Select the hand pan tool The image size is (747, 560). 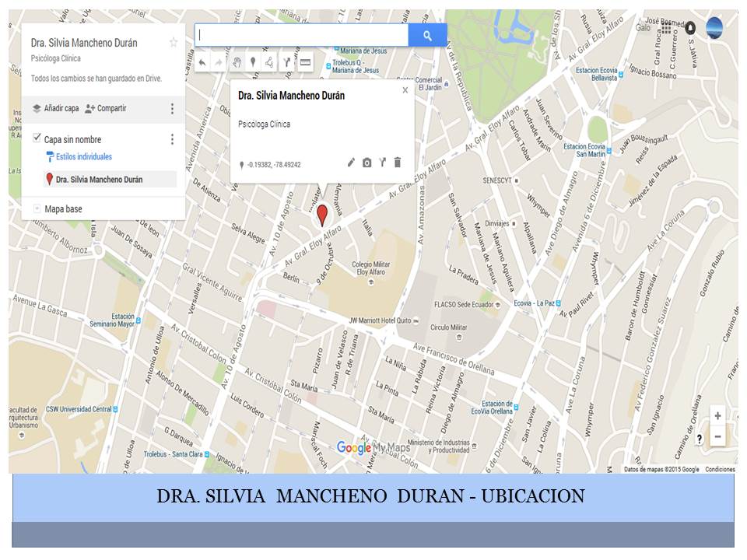point(236,63)
